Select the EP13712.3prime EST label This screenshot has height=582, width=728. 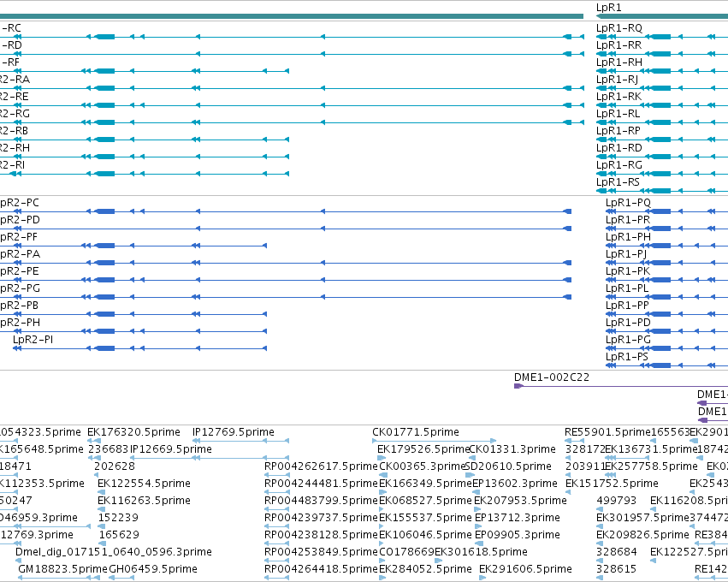click(x=518, y=519)
